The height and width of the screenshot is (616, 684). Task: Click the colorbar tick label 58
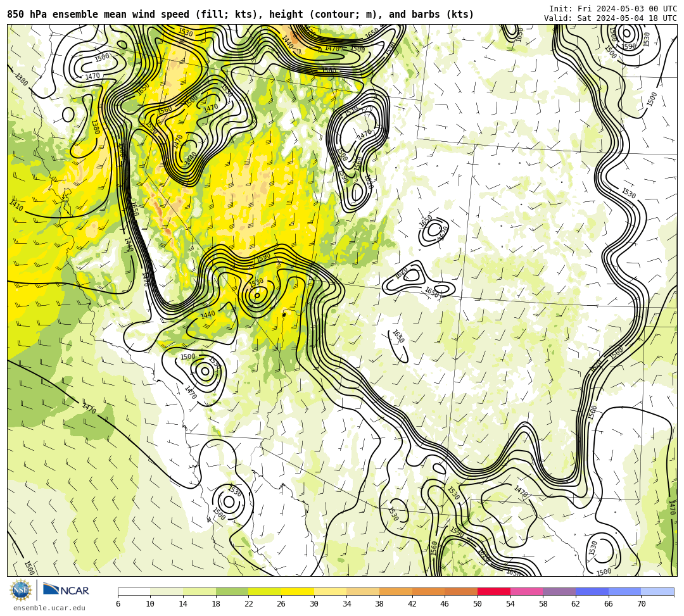coord(543,604)
